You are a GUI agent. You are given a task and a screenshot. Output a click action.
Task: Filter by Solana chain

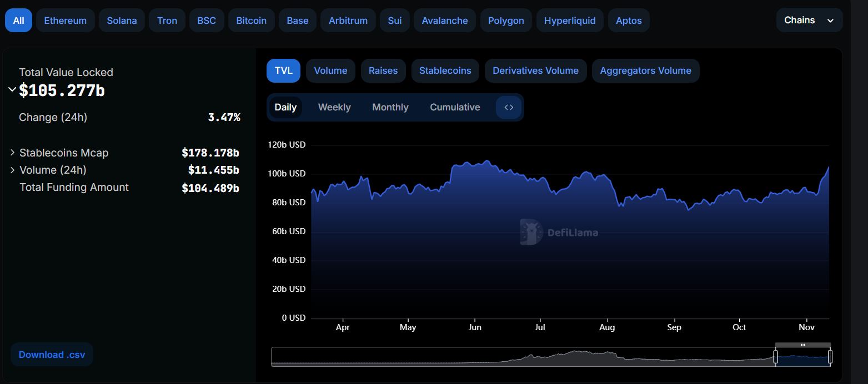pos(122,21)
